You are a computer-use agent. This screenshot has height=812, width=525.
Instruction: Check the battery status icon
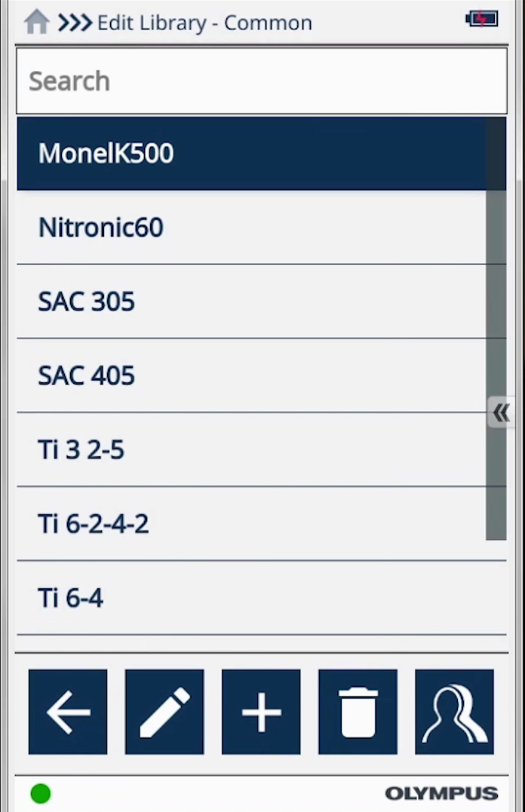pos(481,20)
